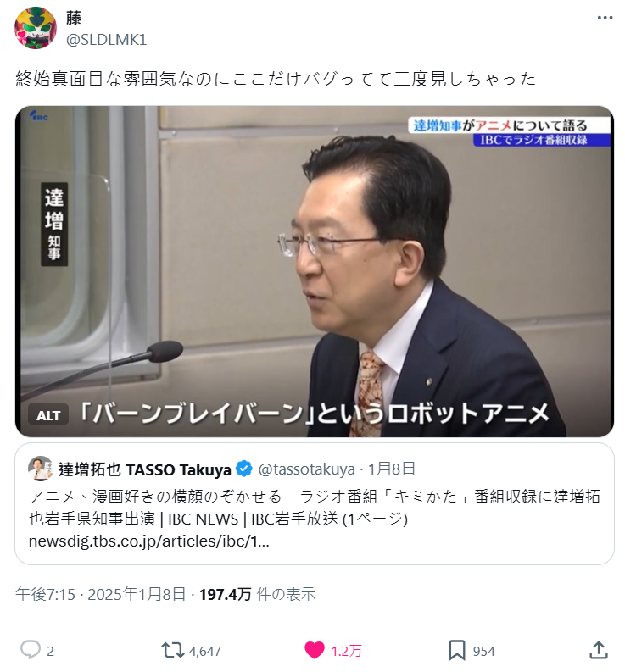The width and height of the screenshot is (625, 672).
Task: Click the 藤 display name
Action: 73,18
